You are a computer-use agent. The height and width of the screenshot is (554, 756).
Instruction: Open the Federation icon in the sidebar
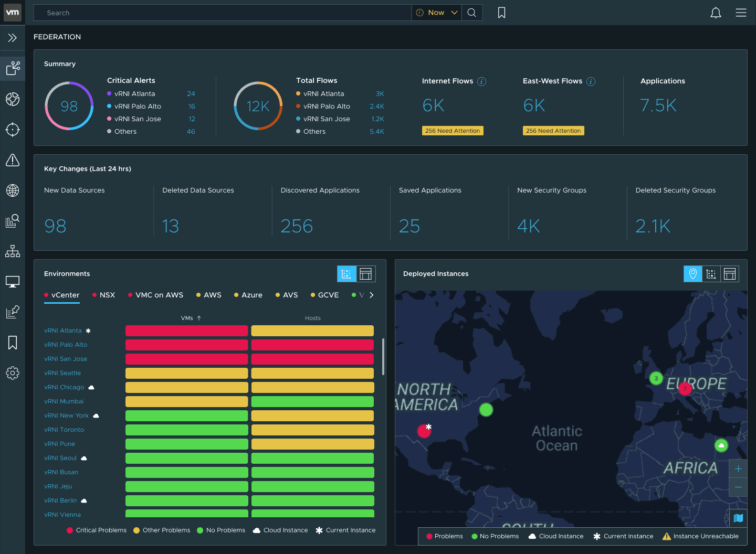(x=13, y=68)
